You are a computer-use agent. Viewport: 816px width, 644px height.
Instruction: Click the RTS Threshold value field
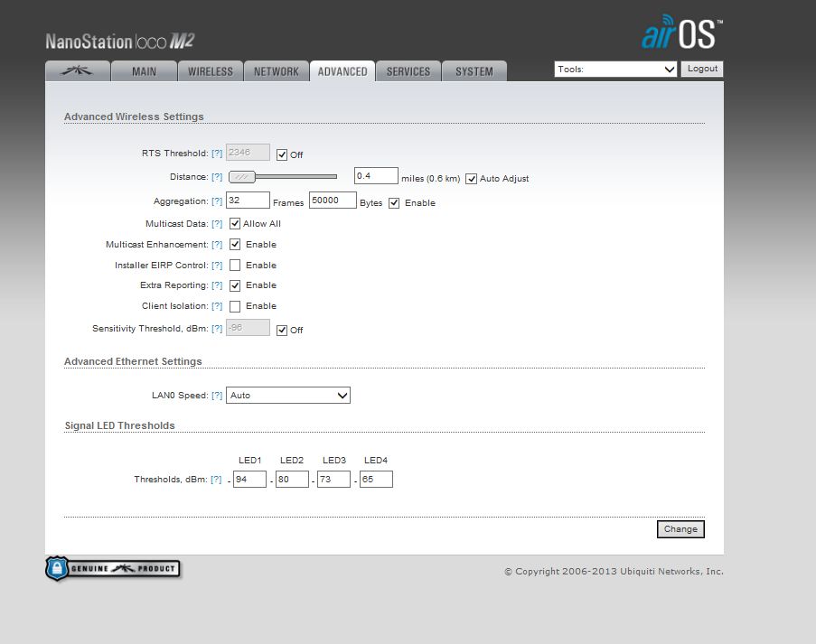248,153
